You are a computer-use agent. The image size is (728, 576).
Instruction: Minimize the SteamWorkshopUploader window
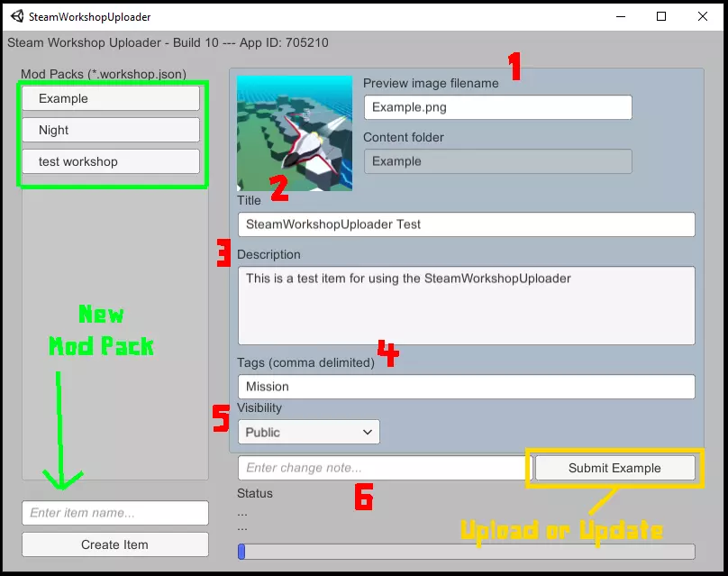click(621, 17)
